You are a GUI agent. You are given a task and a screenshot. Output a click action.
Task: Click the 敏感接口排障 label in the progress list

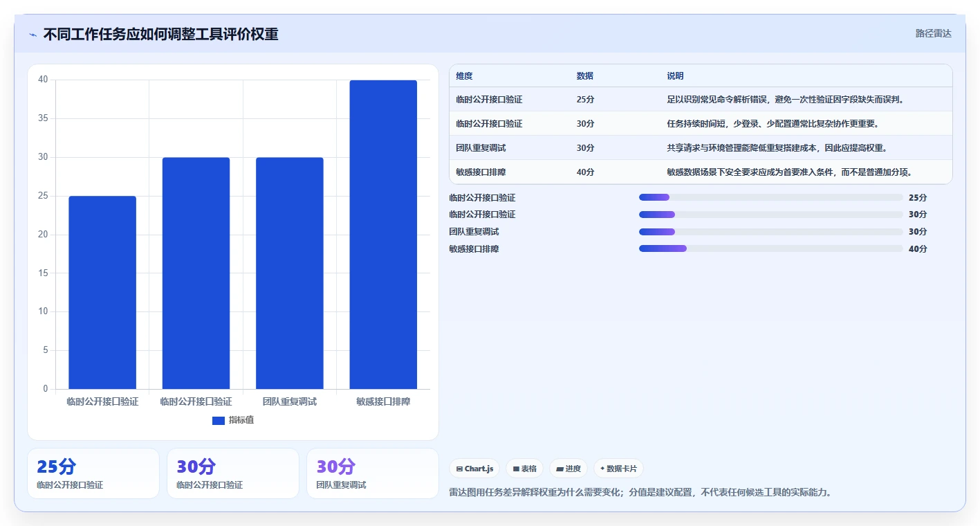tap(474, 248)
